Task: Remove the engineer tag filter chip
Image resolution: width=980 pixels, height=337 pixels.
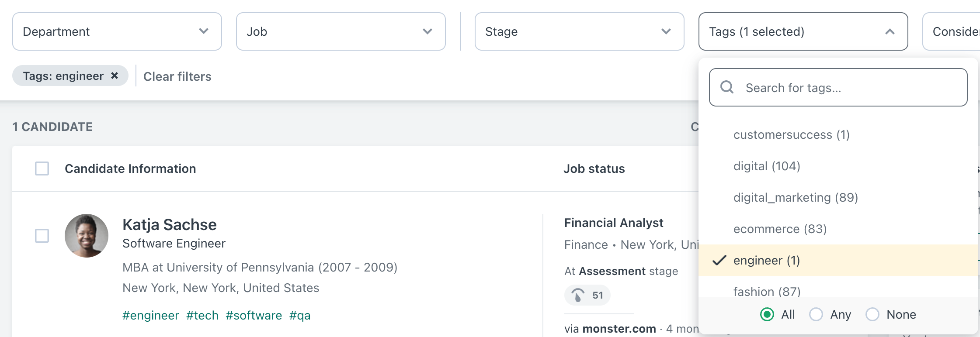Action: coord(115,76)
